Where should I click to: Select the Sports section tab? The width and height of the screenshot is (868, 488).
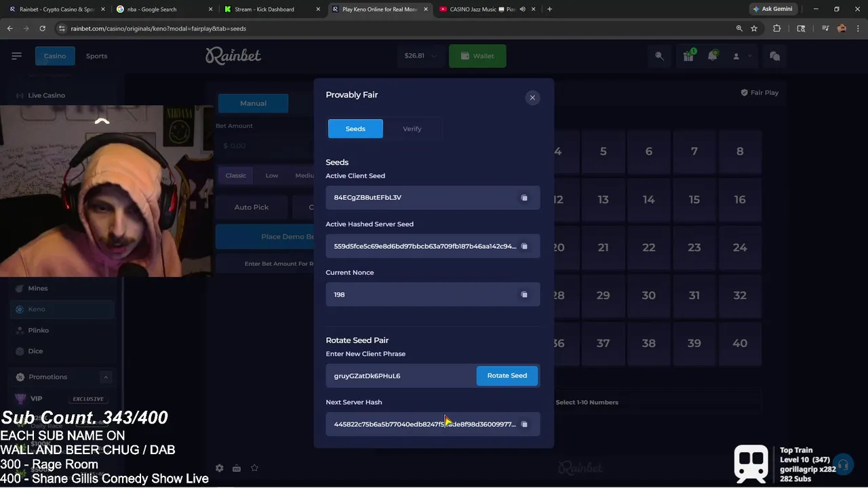96,56
